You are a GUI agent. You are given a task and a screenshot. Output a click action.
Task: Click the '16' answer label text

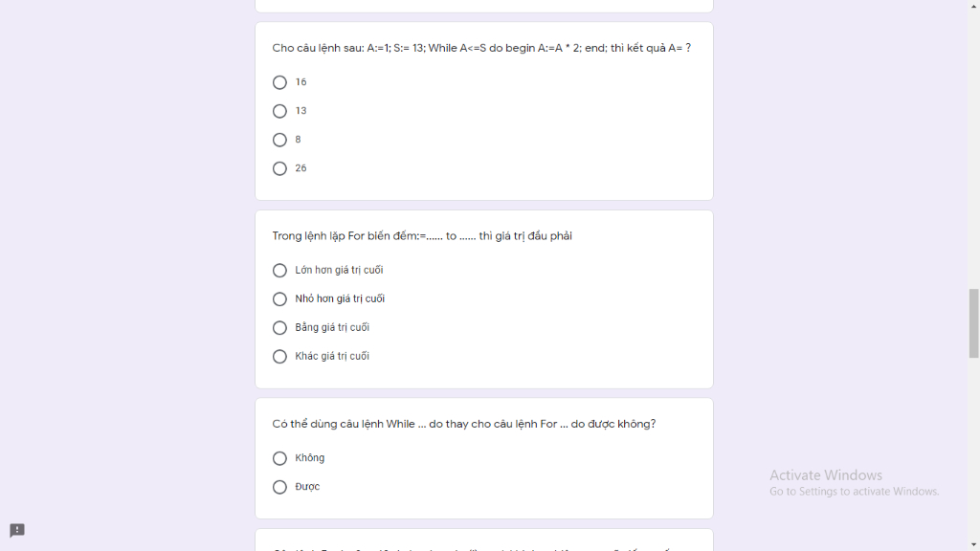tap(301, 82)
